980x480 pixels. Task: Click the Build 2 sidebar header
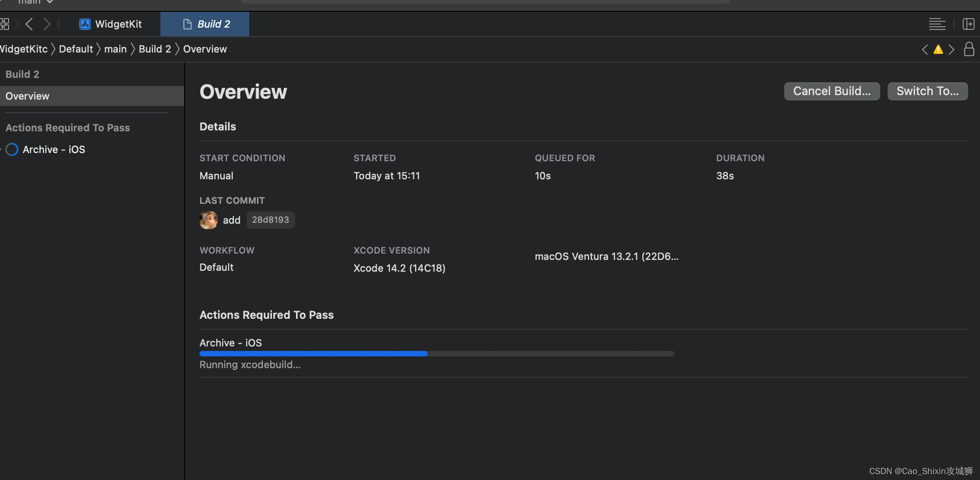pyautogui.click(x=22, y=74)
